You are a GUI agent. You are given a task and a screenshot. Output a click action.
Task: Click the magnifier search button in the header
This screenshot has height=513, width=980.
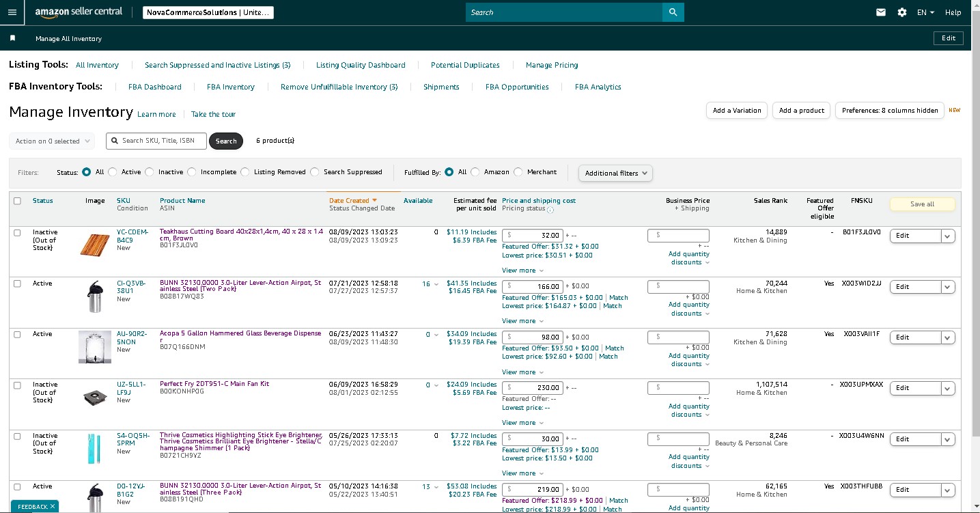(x=673, y=12)
